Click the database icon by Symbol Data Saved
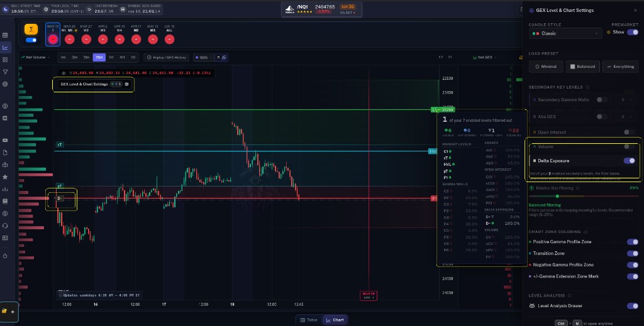This screenshot has width=644, height=326. [x=123, y=9]
